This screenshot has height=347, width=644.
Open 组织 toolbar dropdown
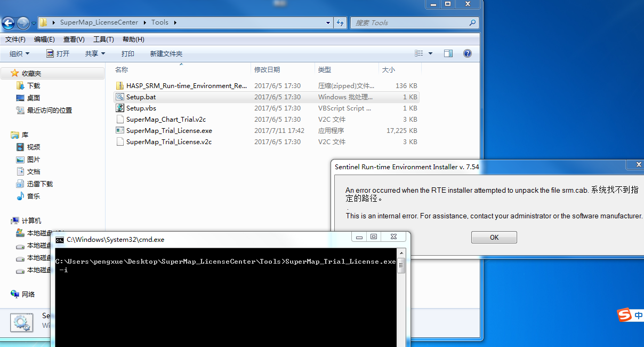20,53
